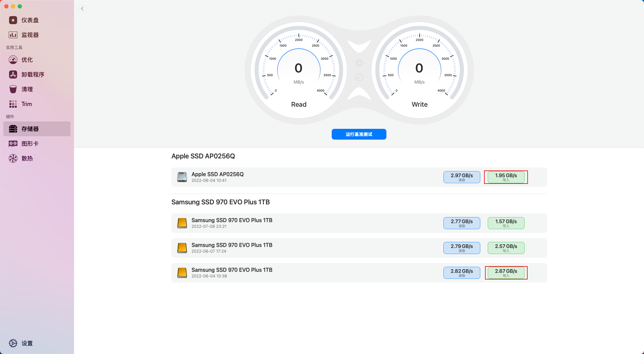Open the 仪表盘 dashboard icon
Viewport: 644px width, 354px height.
point(13,20)
